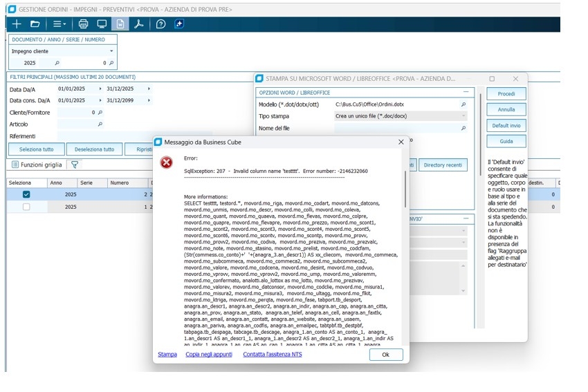Click the grid filter funnel icon
Image resolution: width=588 pixels, height=392 pixels.
click(x=75, y=165)
